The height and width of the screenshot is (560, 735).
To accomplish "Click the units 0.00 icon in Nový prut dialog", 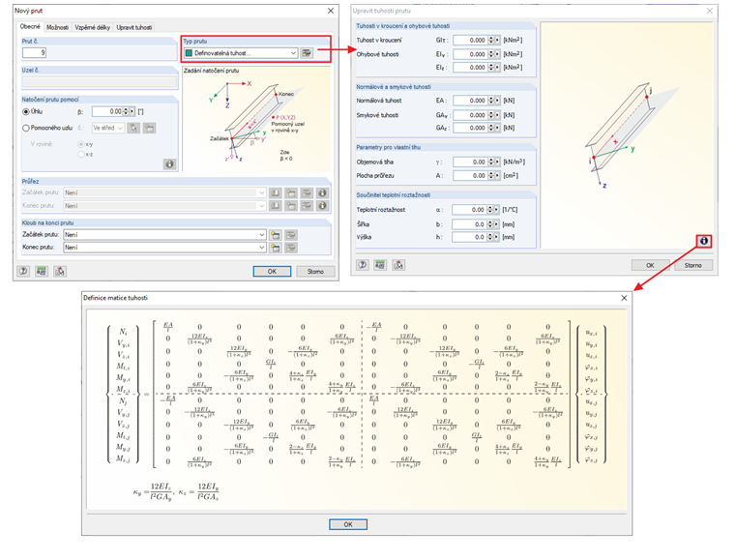I will pos(42,271).
